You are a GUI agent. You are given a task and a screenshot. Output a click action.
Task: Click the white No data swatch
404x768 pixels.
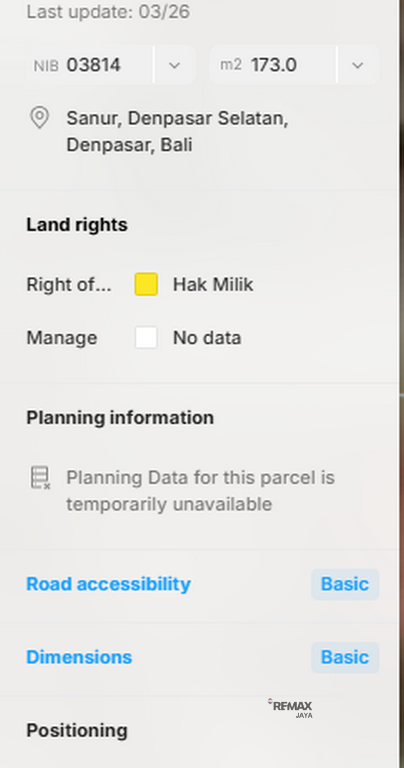(x=146, y=338)
